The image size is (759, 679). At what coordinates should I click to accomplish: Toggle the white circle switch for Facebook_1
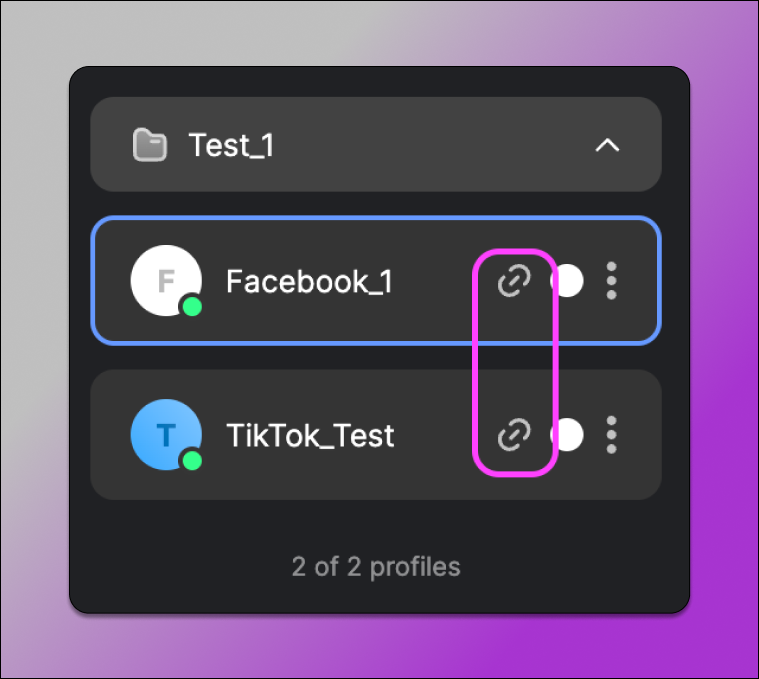point(568,281)
